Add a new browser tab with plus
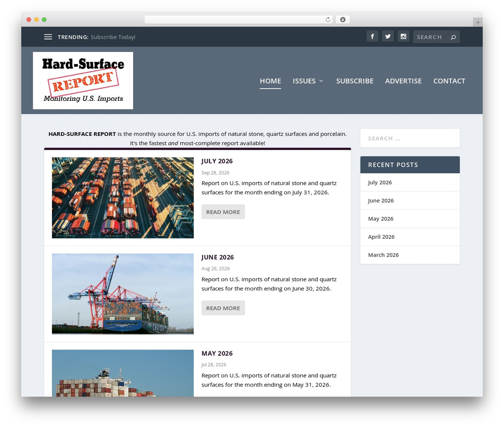Image resolution: width=504 pixels, height=427 pixels. click(478, 22)
